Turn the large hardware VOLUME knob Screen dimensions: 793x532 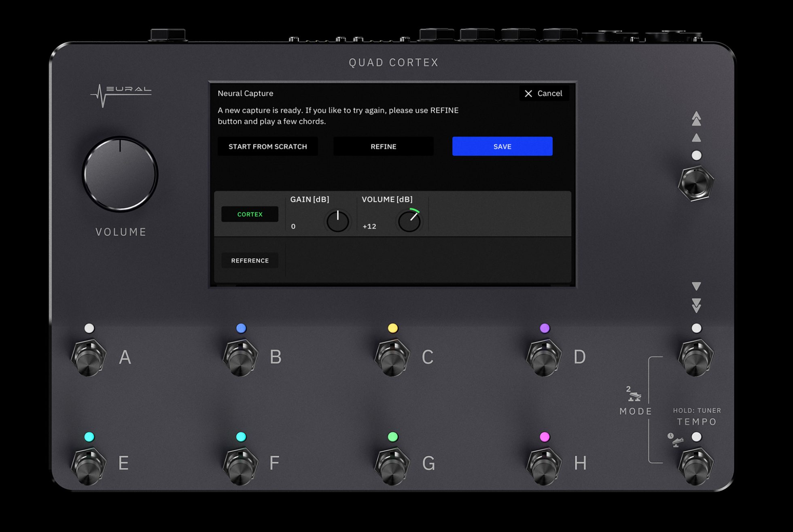(x=120, y=175)
